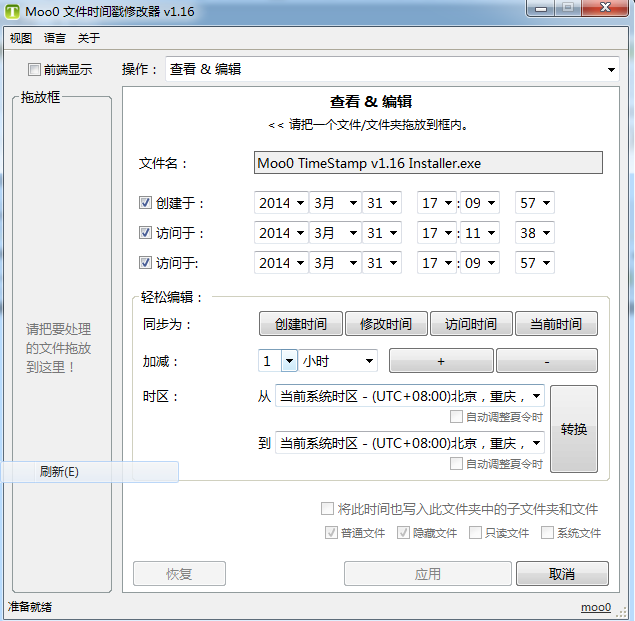
Task: Click the Moo0 app icon in title bar
Action: [x=12, y=11]
